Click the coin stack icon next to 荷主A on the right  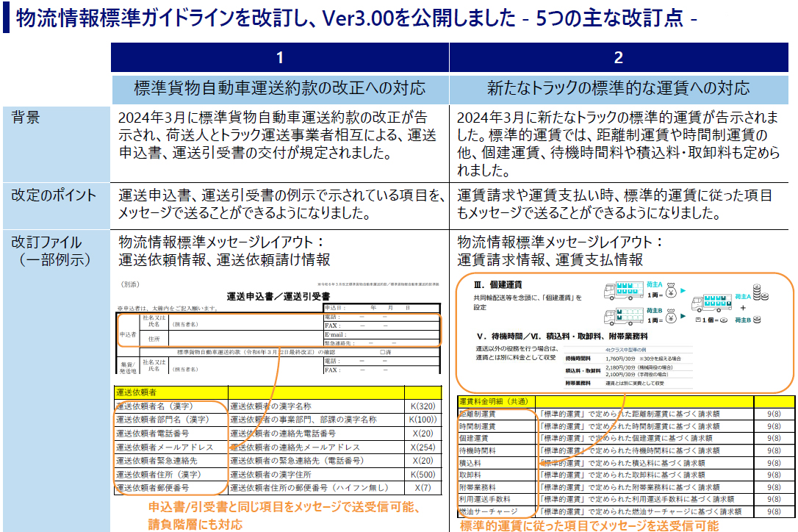point(761,292)
